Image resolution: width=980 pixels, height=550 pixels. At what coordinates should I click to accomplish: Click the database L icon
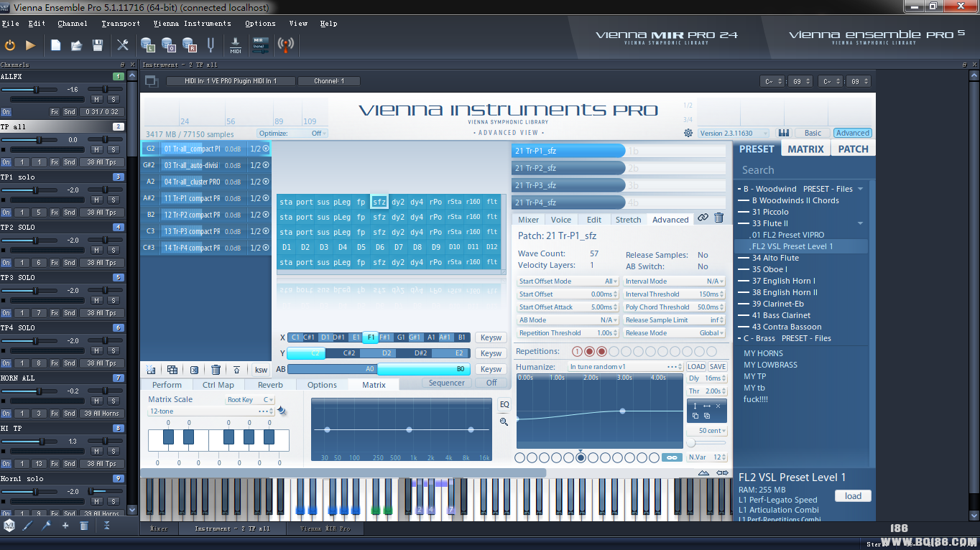[149, 45]
